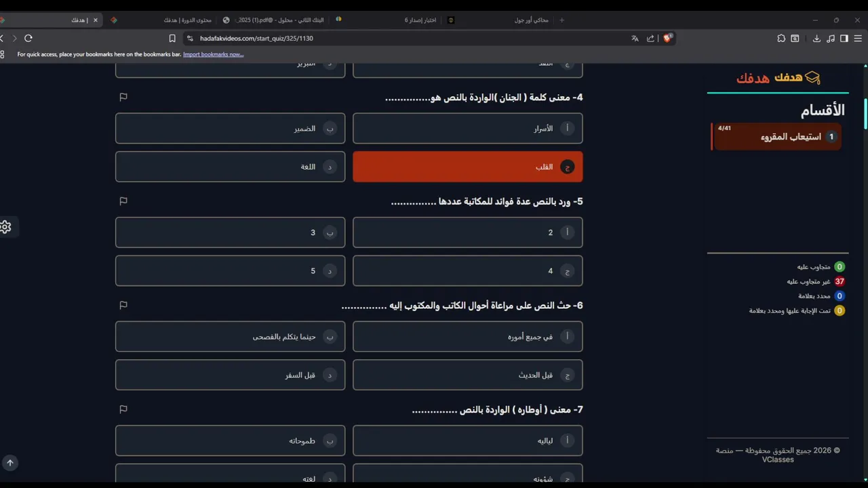This screenshot has width=868, height=488.
Task: Open Brave Shields icon
Action: pyautogui.click(x=667, y=39)
